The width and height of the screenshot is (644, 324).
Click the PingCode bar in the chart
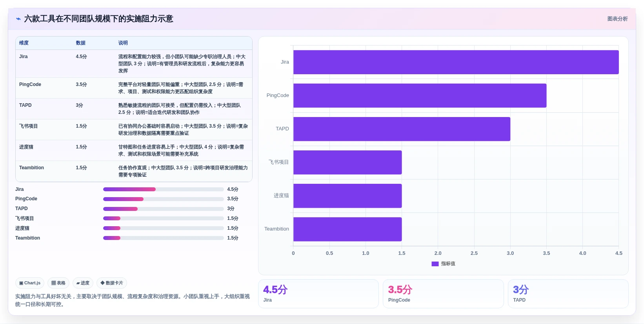pyautogui.click(x=420, y=95)
